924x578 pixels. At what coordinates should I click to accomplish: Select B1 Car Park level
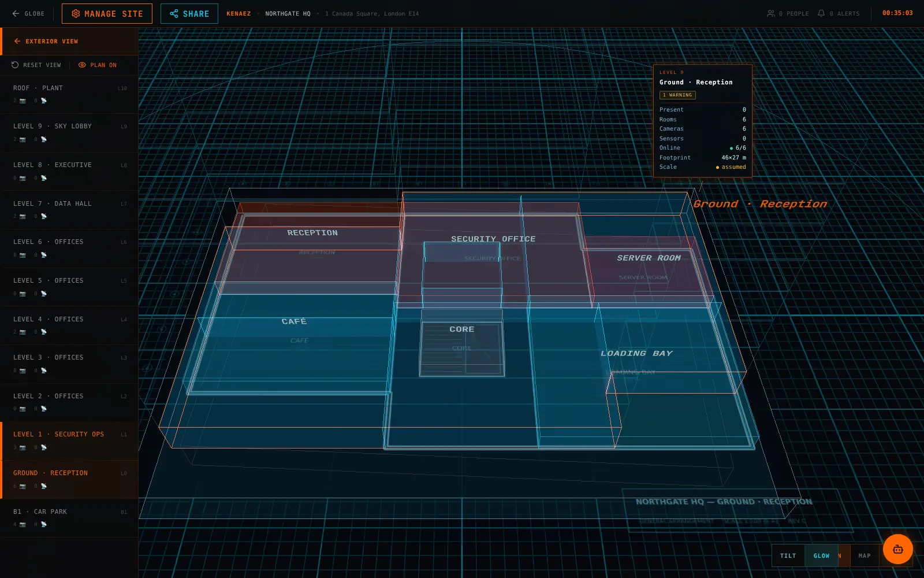69,518
